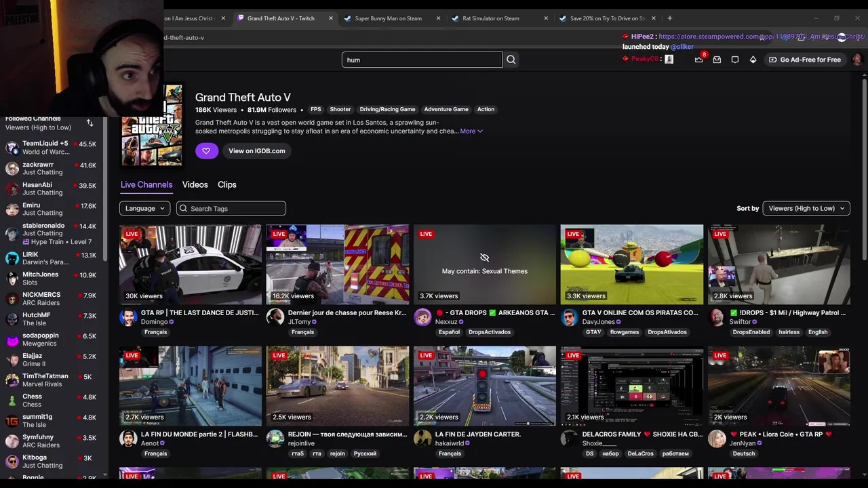Open NICKMERCS avatar in sidebar
This screenshot has width=868, height=488.
pyautogui.click(x=12, y=298)
